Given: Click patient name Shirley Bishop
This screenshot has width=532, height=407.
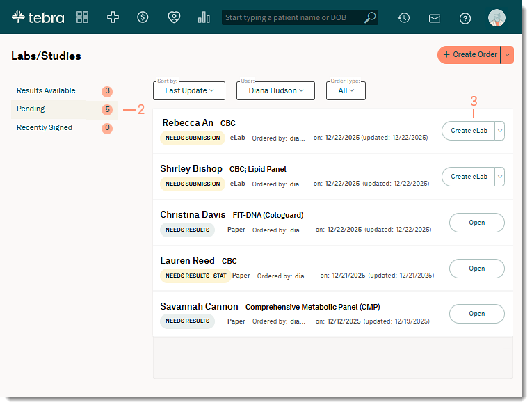Looking at the screenshot, I should click(x=191, y=168).
